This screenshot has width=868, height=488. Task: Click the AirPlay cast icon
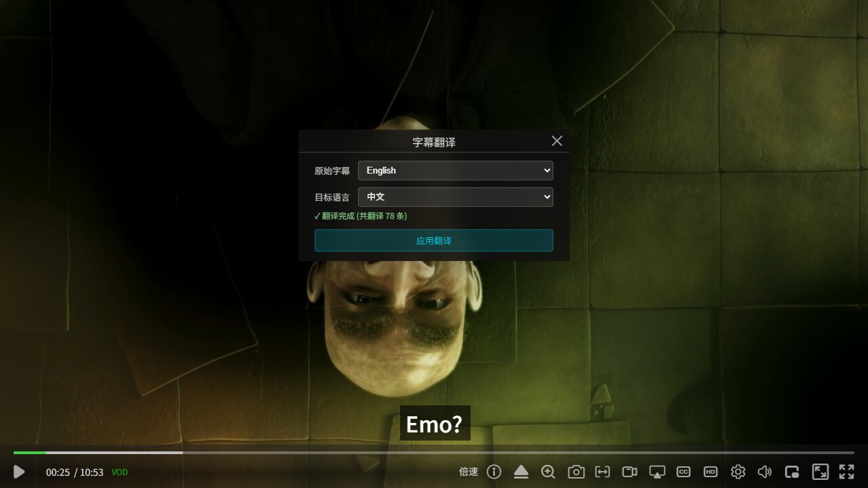tap(657, 472)
